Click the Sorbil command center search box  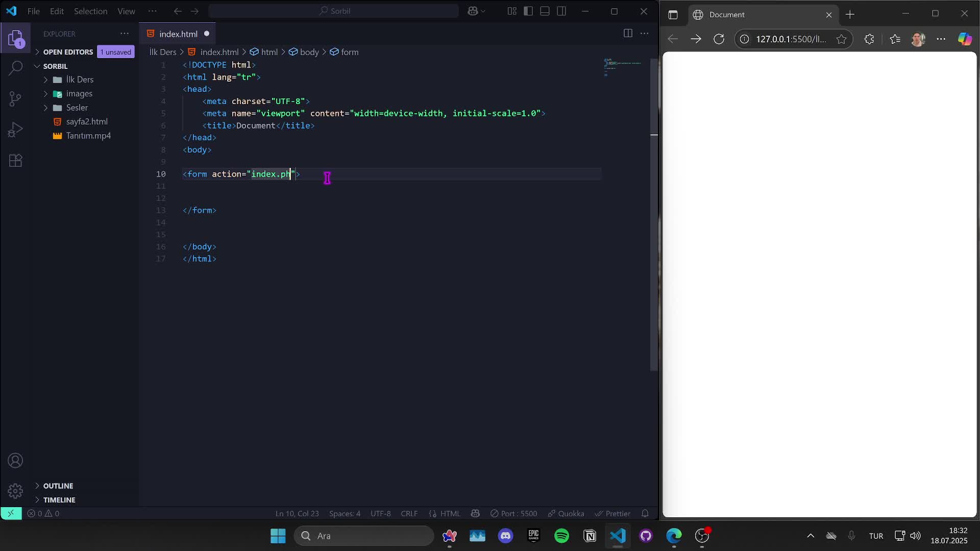(x=334, y=11)
